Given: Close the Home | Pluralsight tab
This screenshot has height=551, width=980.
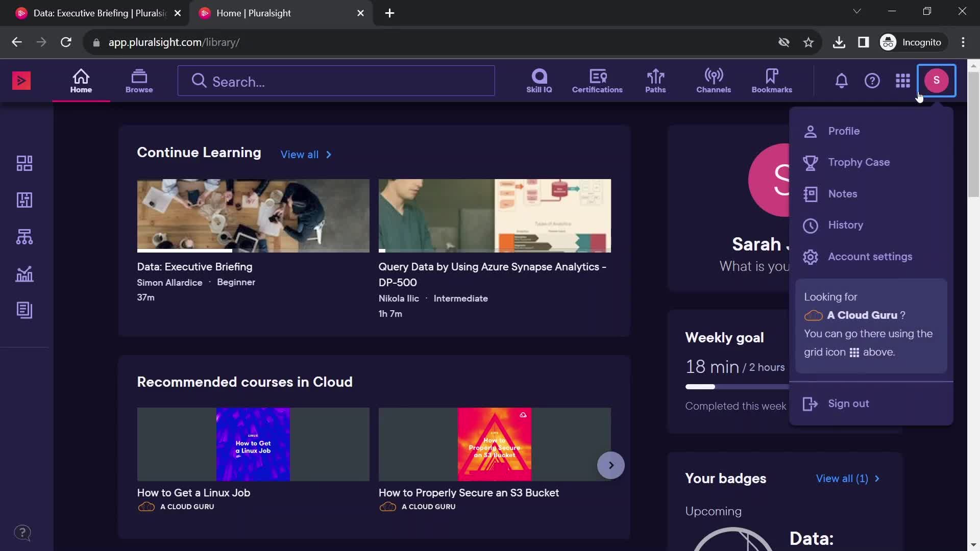Looking at the screenshot, I should pos(361,13).
